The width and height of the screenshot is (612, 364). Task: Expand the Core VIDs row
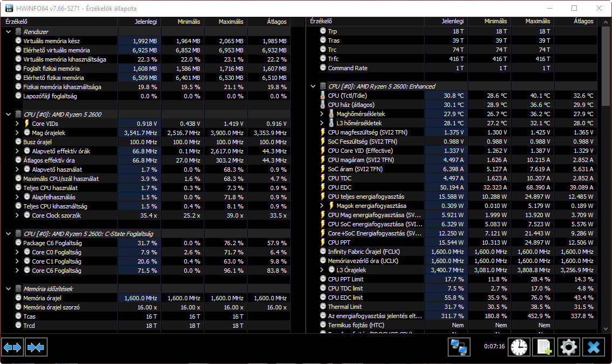coord(17,123)
